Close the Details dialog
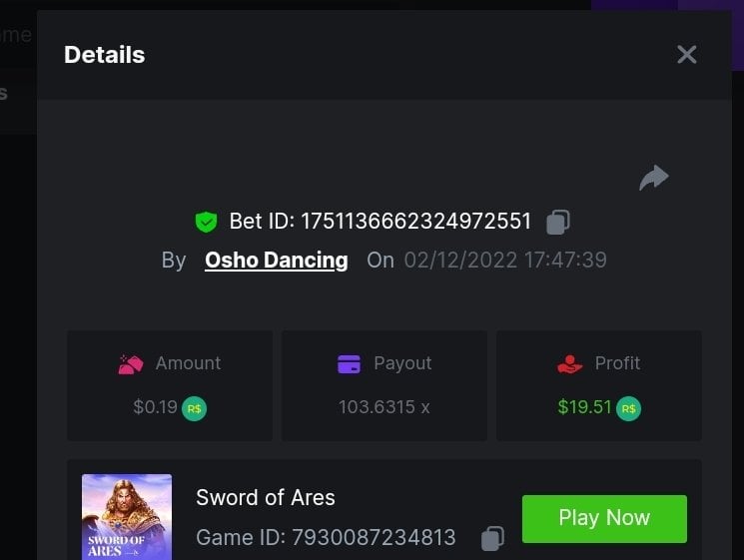Viewport: 744px width, 560px height. tap(687, 55)
